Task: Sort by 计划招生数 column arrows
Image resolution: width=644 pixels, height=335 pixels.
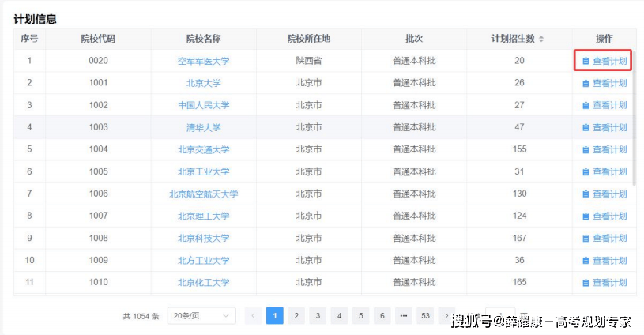Action: tap(541, 39)
